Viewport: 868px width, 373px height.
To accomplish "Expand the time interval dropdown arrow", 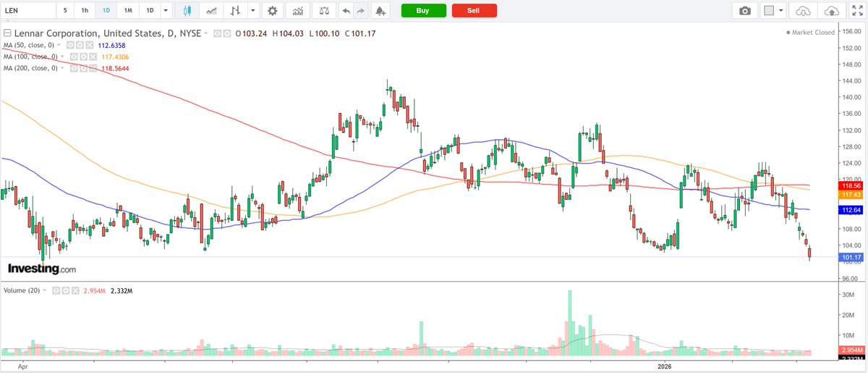I will 166,11.
